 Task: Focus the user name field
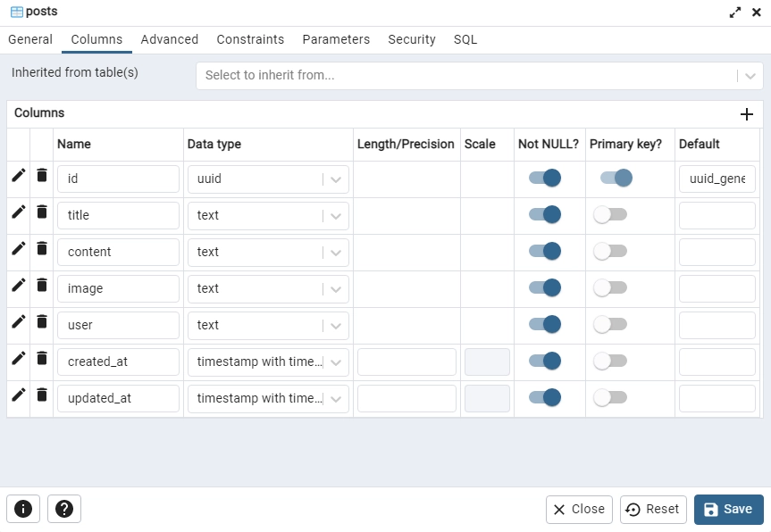click(118, 325)
